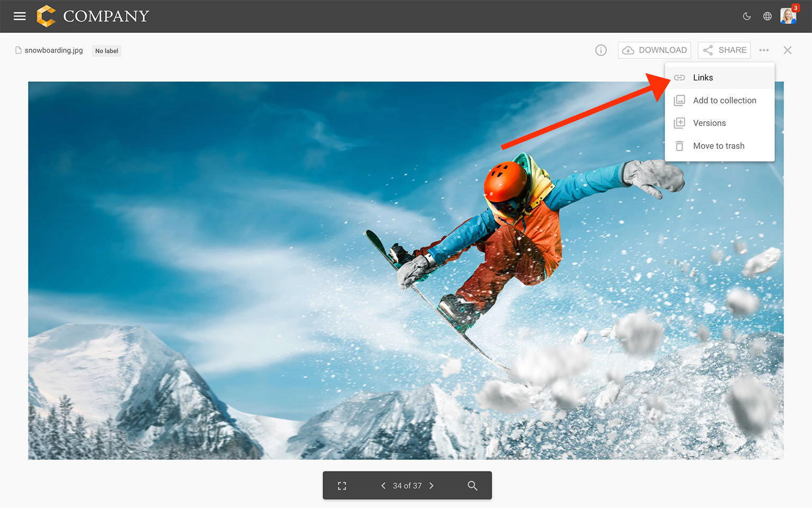Open Versions from the dropdown
This screenshot has height=508, width=812.
pyautogui.click(x=709, y=123)
